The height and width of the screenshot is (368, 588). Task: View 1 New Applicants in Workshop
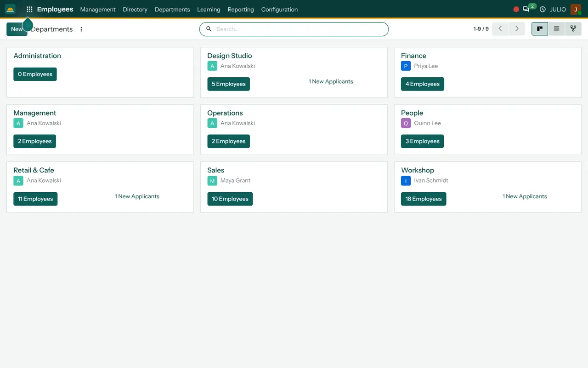tap(525, 196)
